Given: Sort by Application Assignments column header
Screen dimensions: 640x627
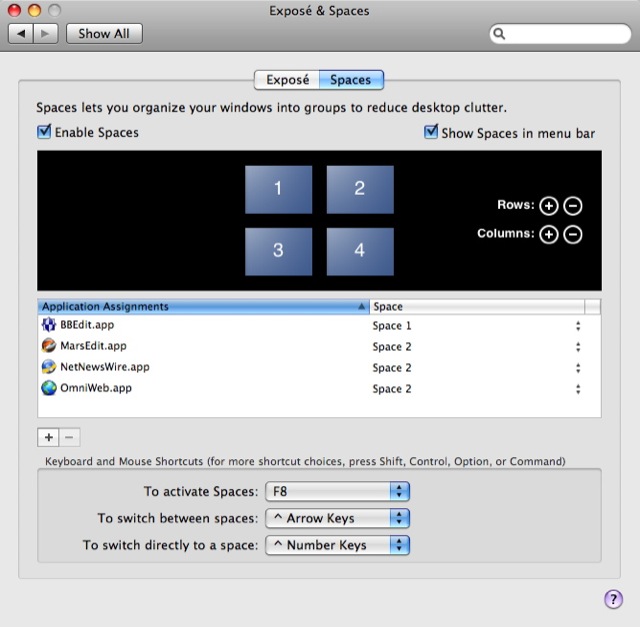Looking at the screenshot, I should 203,307.
